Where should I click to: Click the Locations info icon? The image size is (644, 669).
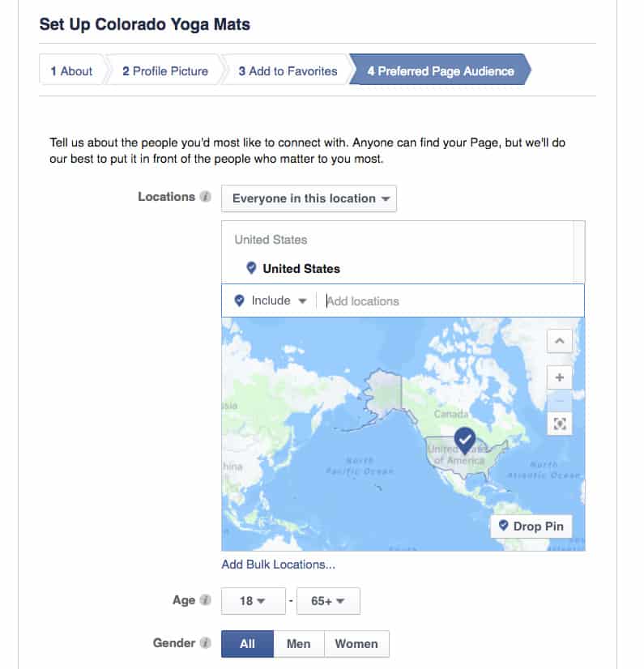pyautogui.click(x=205, y=197)
